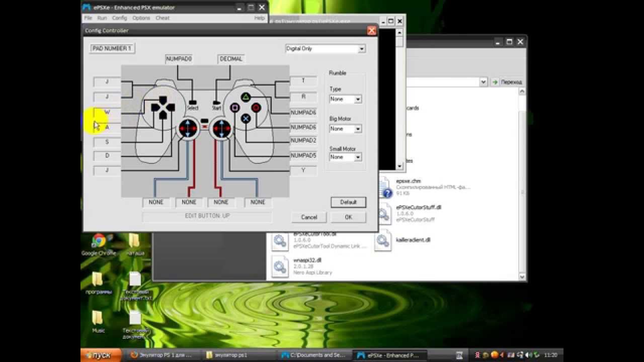Click the NUMPAD0 key binding field

point(179,59)
